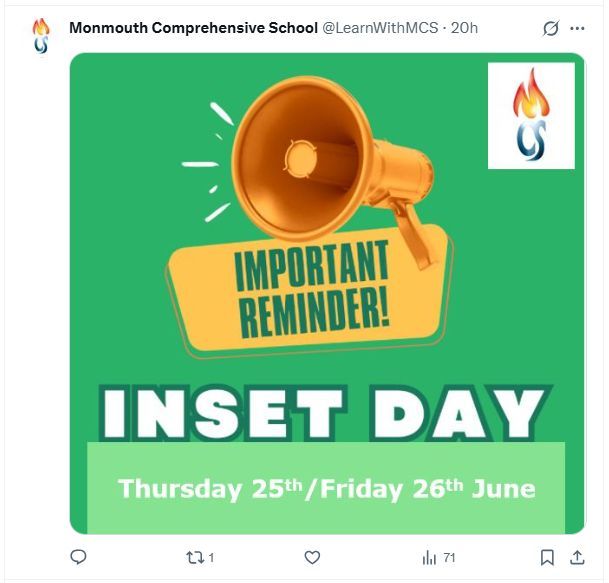Open the reply comment icon

point(78,557)
